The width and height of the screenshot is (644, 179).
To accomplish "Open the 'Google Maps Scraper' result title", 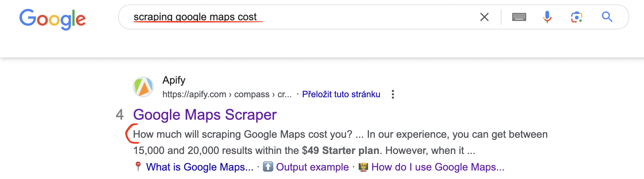I will click(x=205, y=115).
